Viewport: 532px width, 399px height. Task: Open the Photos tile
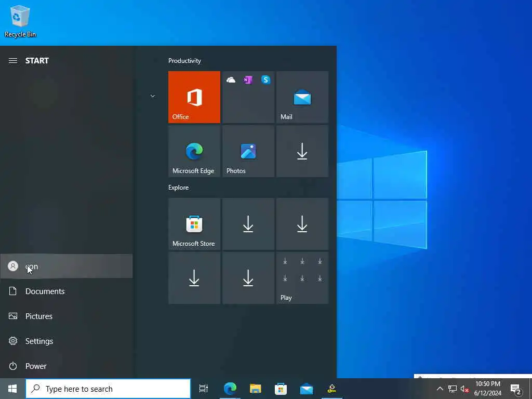point(248,151)
